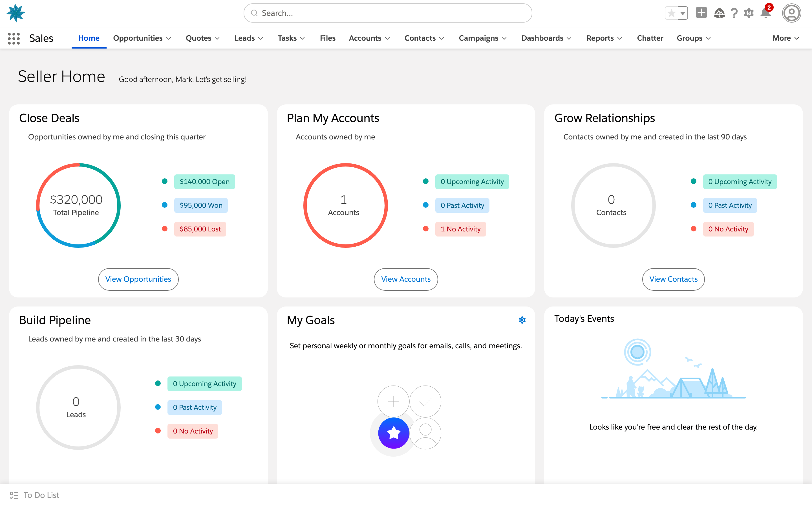Click the blue starburst app logo
The width and height of the screenshot is (812, 508).
tap(16, 13)
